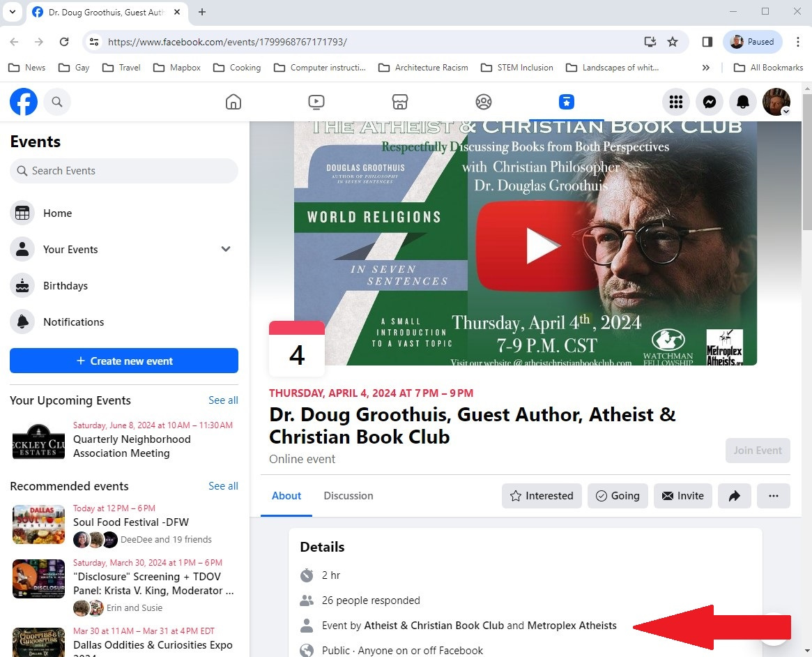The height and width of the screenshot is (657, 812).
Task: Open the Travel bookmarks folder
Action: (122, 68)
